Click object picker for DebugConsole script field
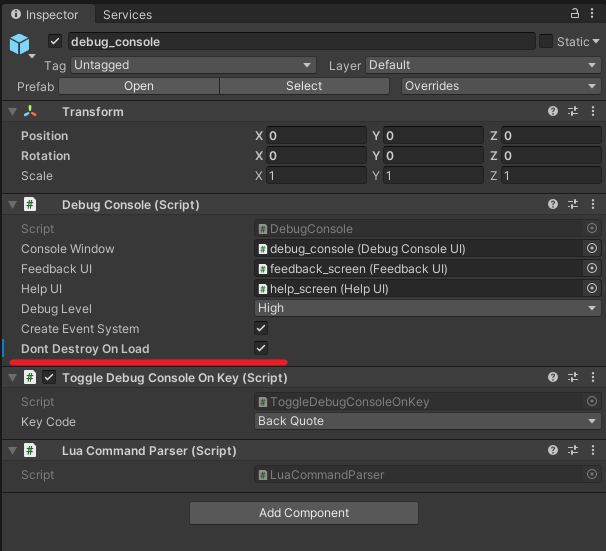 coord(592,228)
